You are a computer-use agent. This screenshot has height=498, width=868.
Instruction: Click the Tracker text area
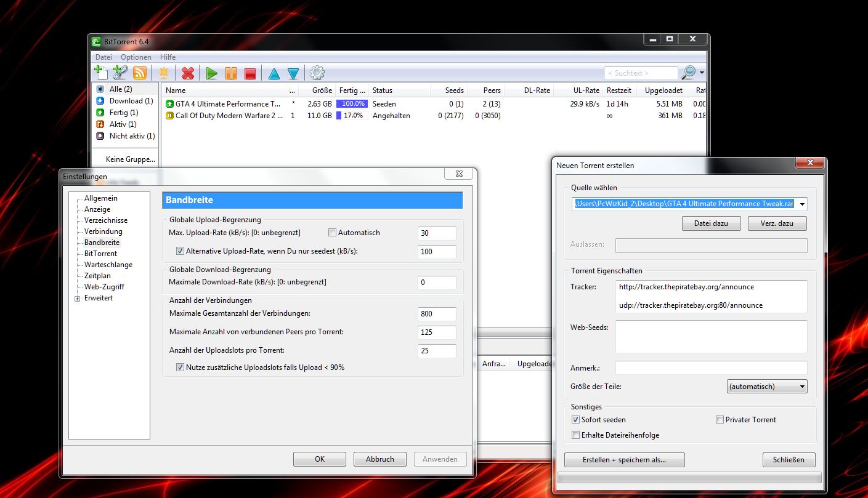point(711,296)
